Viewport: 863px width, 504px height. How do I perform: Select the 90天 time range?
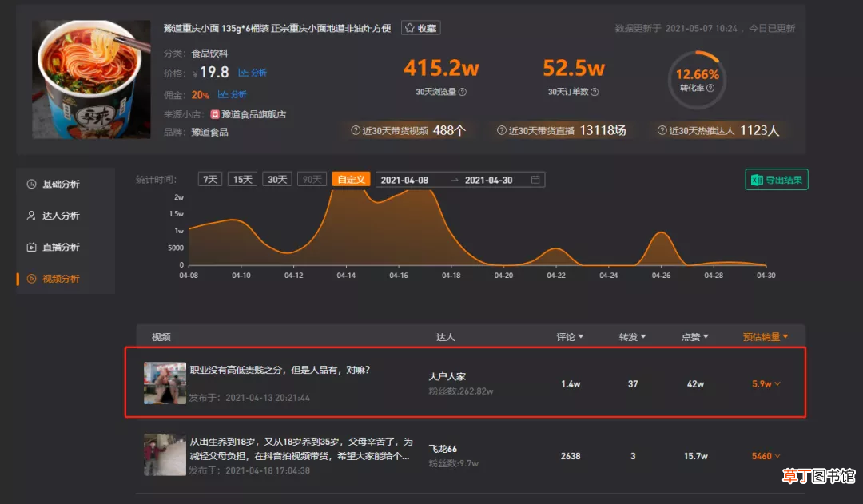(x=312, y=180)
